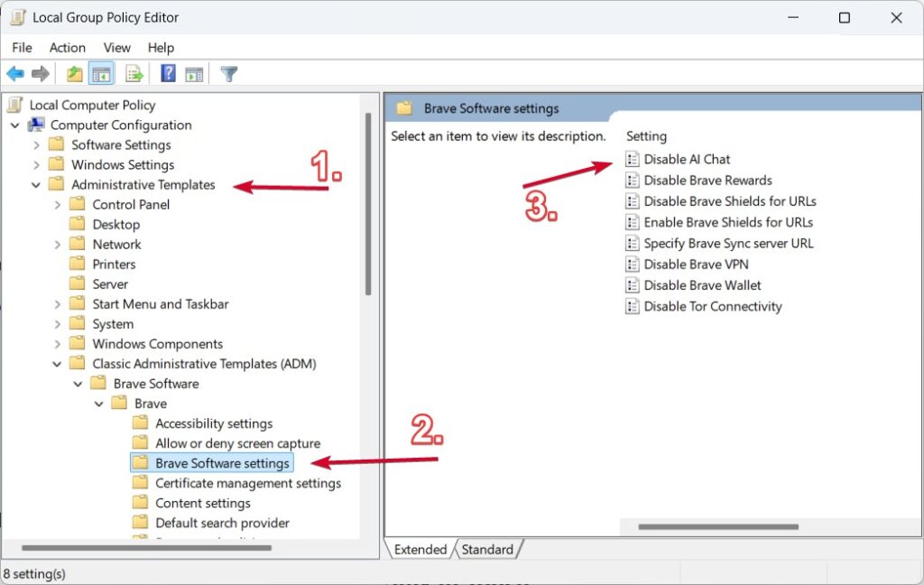Click icon beside Specify Brave Sync server URL
924x585 pixels.
click(633, 244)
